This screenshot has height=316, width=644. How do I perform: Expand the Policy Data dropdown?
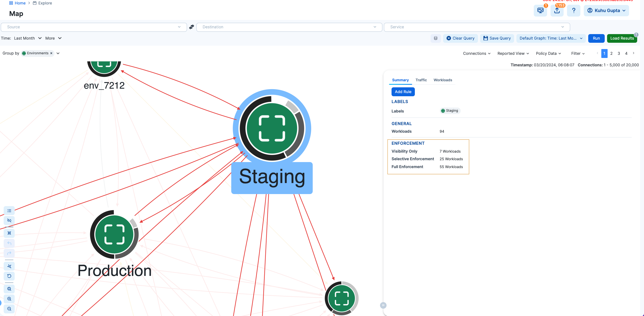click(548, 53)
